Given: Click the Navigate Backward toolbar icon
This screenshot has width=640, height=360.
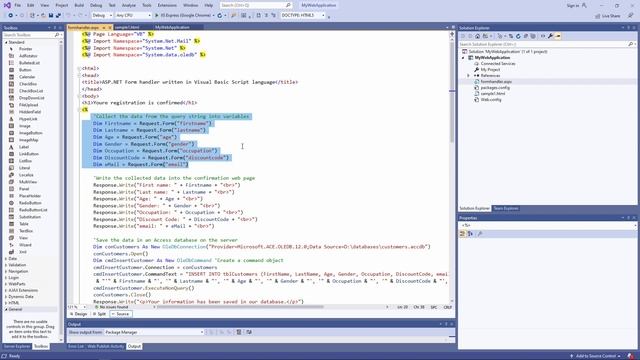Looking at the screenshot, I should click(10, 15).
